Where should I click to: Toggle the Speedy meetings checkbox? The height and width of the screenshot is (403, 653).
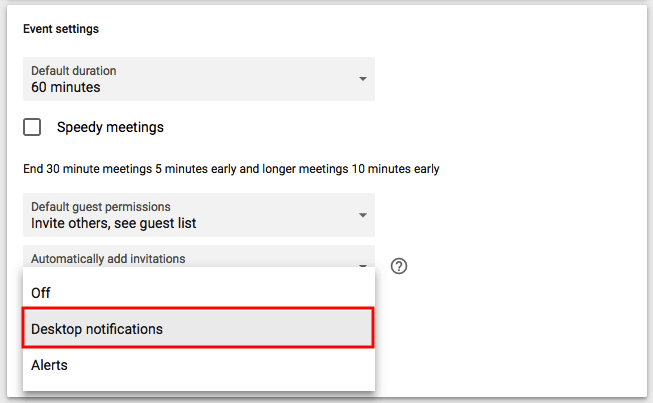point(33,127)
